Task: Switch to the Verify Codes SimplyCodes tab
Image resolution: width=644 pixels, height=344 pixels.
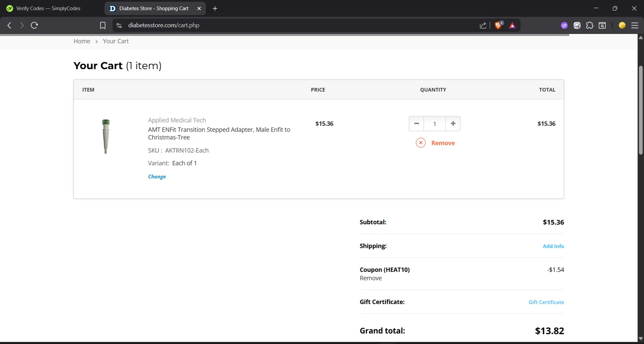Action: pos(48,9)
